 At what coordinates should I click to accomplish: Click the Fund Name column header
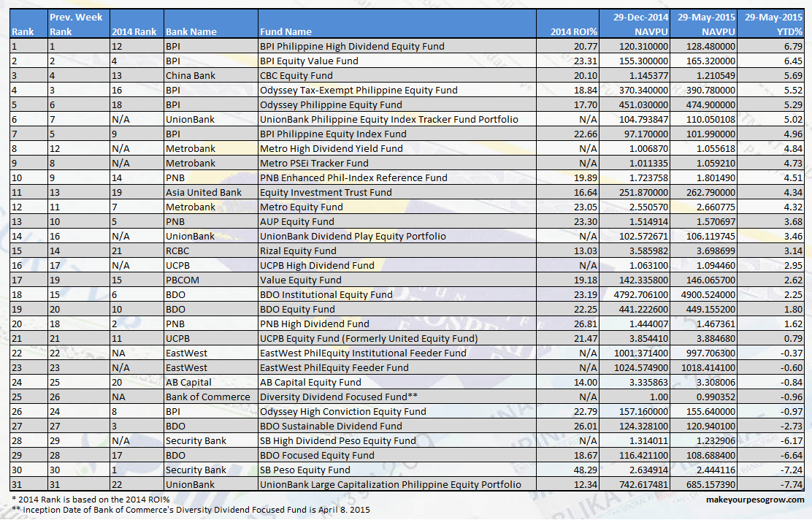click(285, 32)
